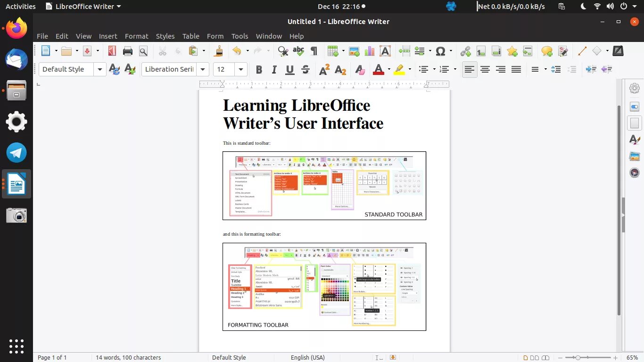Increase indent of paragraph
This screenshot has height=362, width=644.
[x=591, y=70]
